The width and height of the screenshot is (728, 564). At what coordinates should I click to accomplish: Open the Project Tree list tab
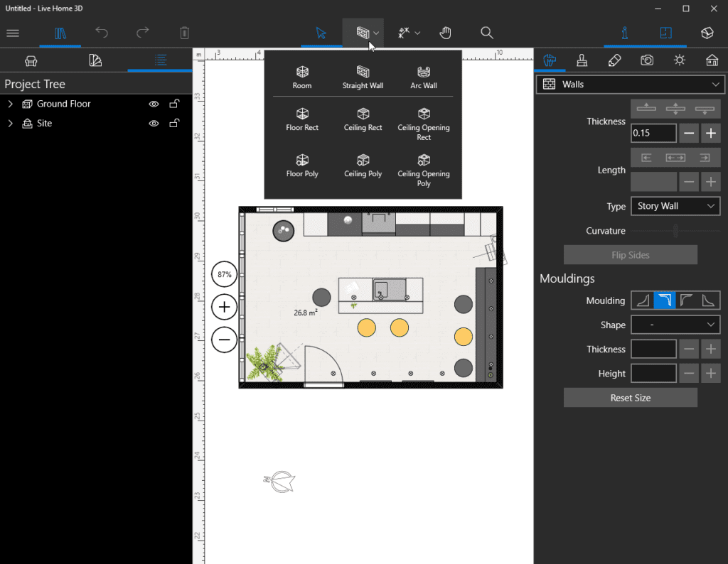click(161, 60)
